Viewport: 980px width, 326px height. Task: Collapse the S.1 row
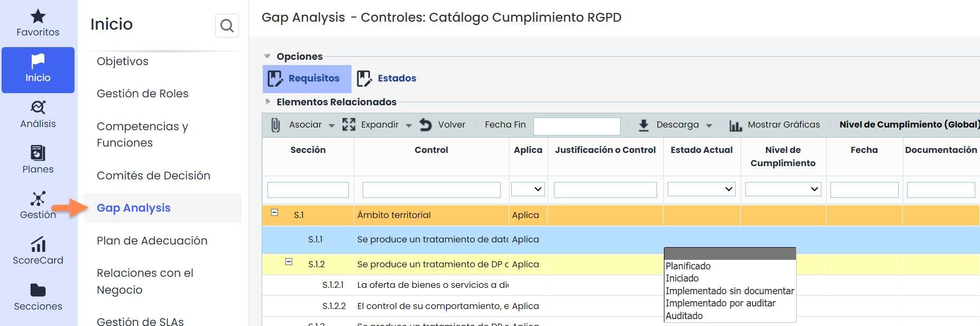pos(274,212)
